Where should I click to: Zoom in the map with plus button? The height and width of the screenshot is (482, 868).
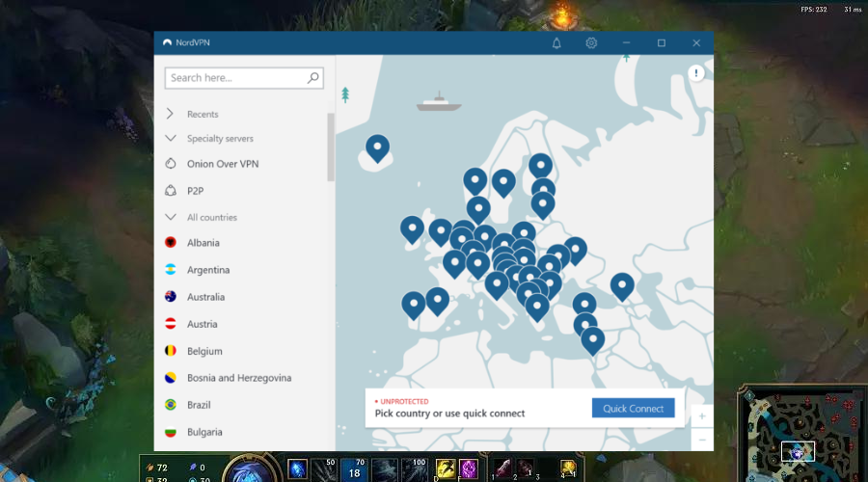click(701, 416)
